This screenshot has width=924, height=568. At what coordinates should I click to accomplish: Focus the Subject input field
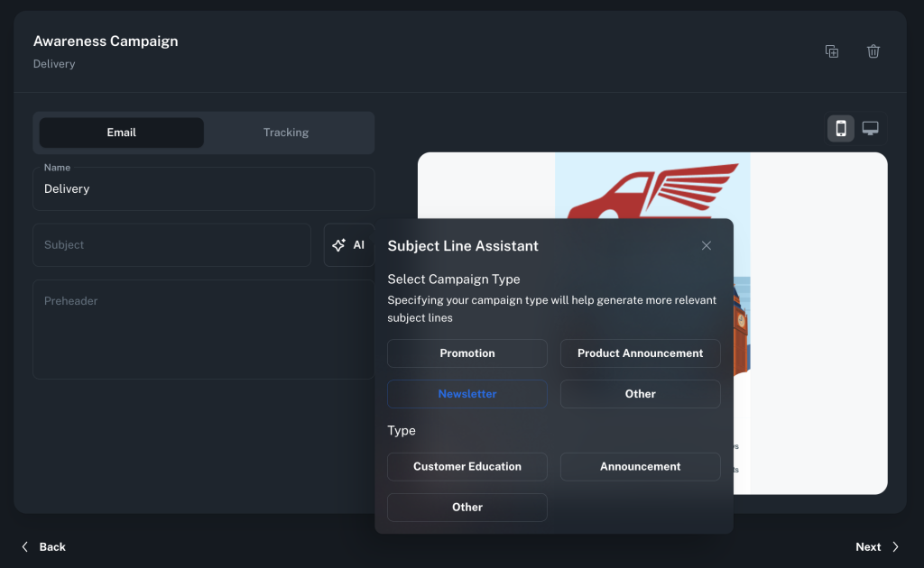pyautogui.click(x=171, y=245)
